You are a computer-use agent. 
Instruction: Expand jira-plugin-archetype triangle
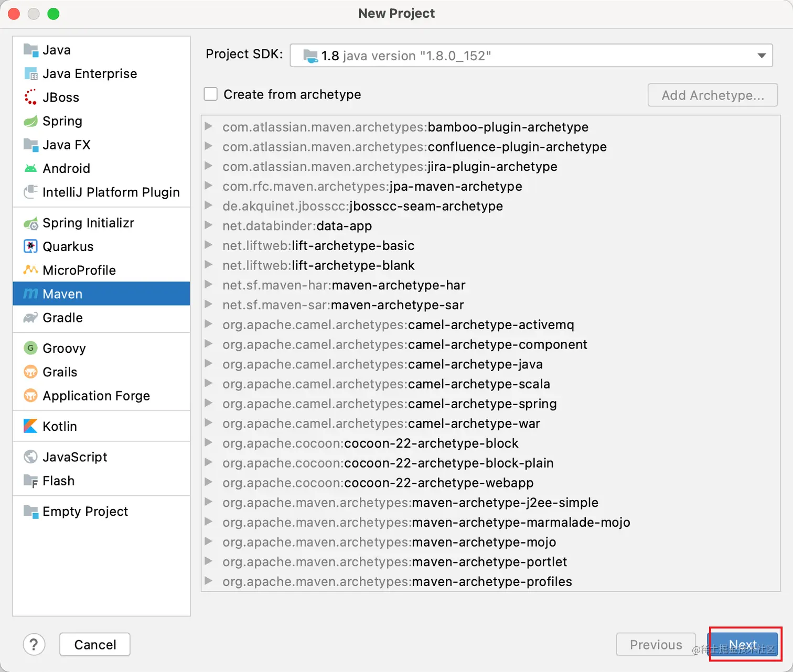pyautogui.click(x=208, y=166)
